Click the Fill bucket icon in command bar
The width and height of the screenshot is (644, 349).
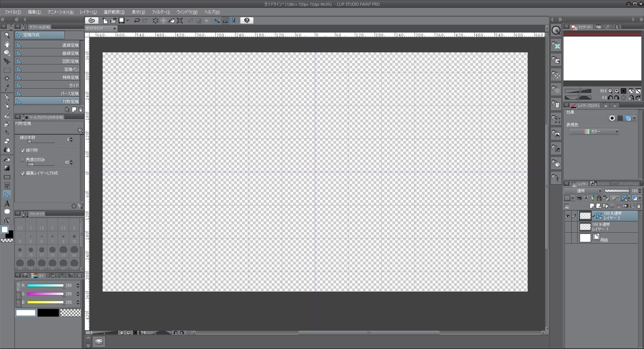tap(172, 21)
